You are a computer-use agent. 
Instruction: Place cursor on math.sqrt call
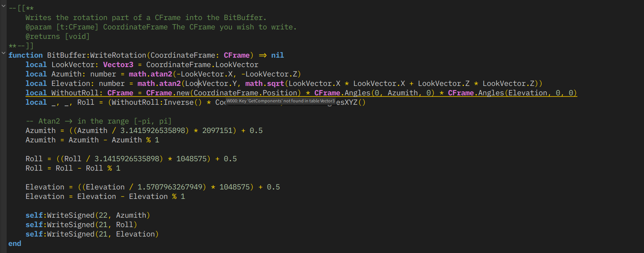[x=265, y=84]
